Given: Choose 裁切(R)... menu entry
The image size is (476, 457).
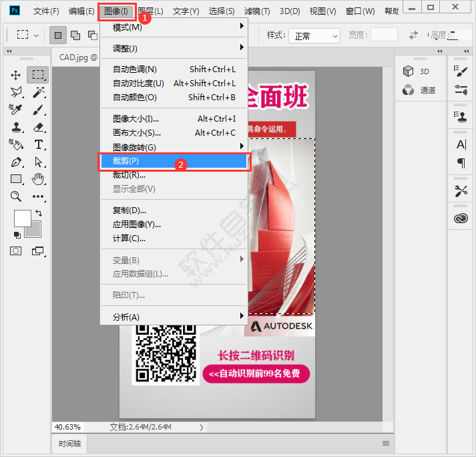Looking at the screenshot, I should point(174,175).
